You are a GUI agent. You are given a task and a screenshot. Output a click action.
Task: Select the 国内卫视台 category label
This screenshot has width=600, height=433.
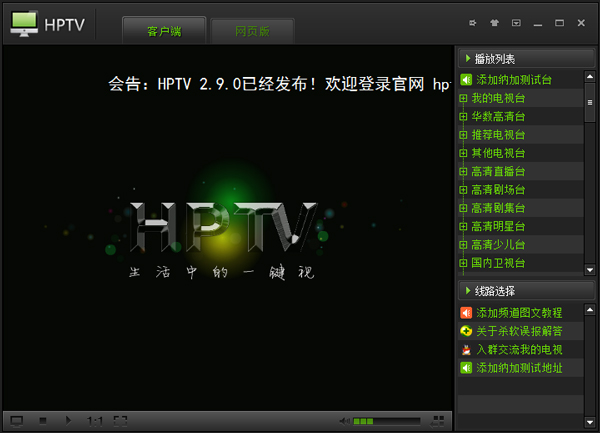[x=498, y=263]
